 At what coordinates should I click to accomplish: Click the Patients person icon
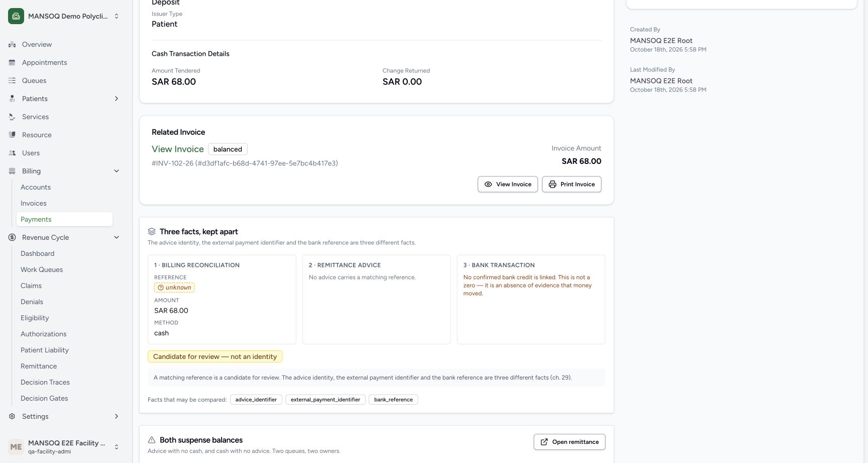pos(12,99)
